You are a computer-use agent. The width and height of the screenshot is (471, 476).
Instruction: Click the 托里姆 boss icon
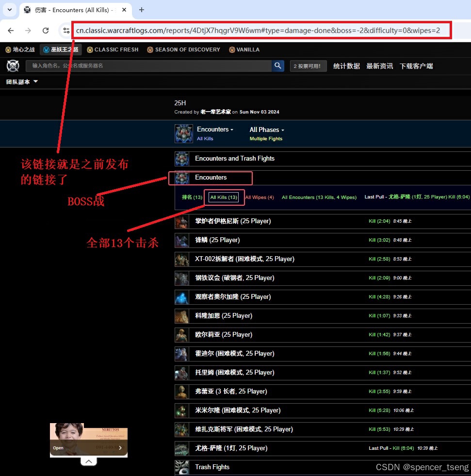[182, 373]
